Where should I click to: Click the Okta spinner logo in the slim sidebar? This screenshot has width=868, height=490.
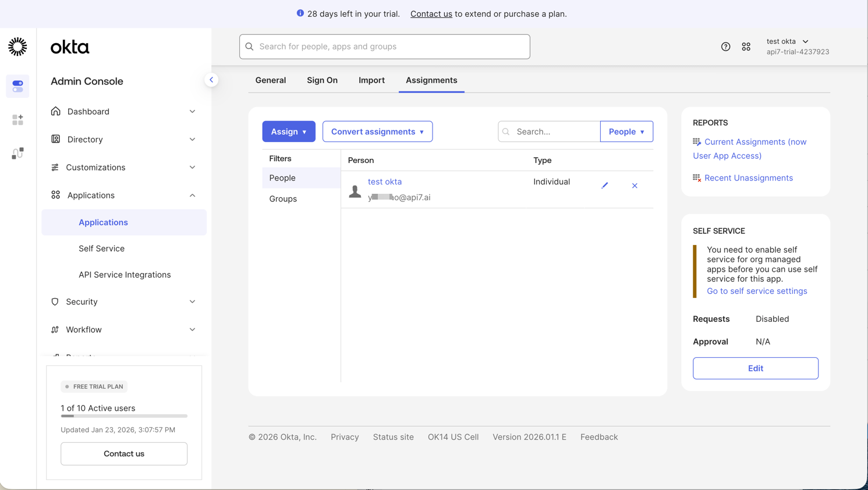click(17, 46)
